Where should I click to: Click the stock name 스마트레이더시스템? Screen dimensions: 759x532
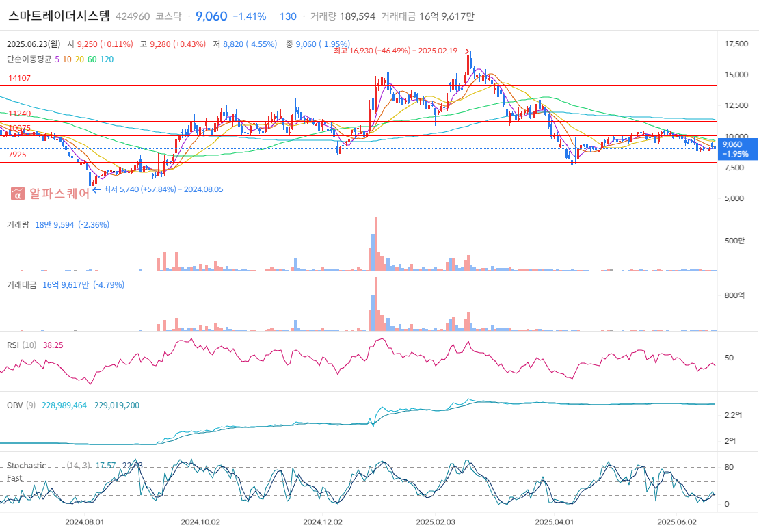59,16
